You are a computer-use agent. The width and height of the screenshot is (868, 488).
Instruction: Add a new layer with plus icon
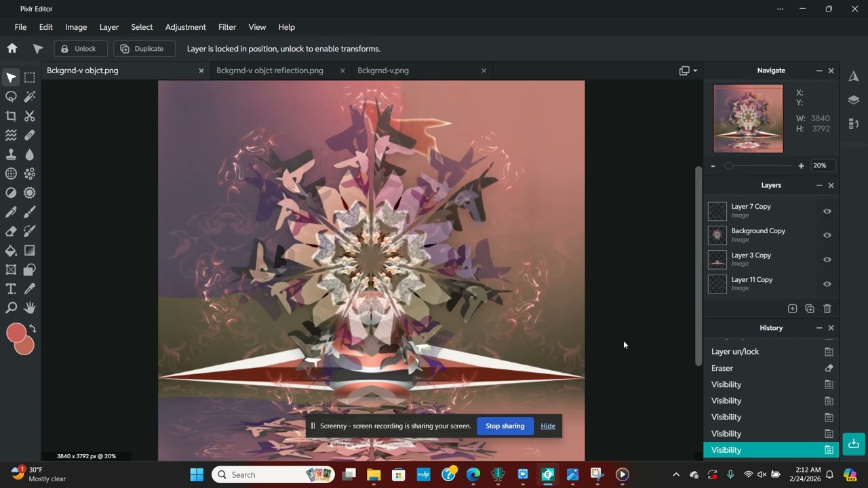792,308
